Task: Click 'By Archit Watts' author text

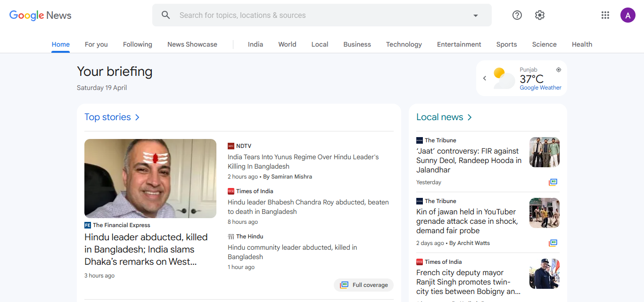Action: [470, 243]
